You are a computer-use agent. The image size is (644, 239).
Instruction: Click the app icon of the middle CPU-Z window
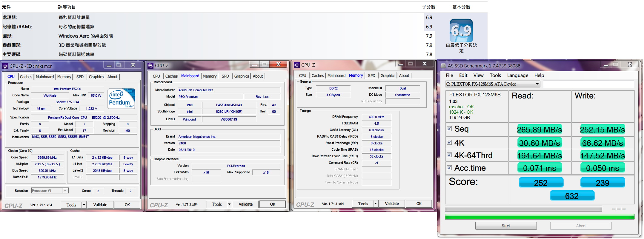150,65
